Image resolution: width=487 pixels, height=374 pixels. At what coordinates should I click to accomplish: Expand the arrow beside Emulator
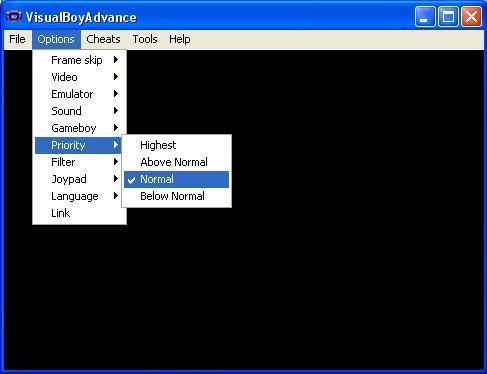click(x=116, y=94)
